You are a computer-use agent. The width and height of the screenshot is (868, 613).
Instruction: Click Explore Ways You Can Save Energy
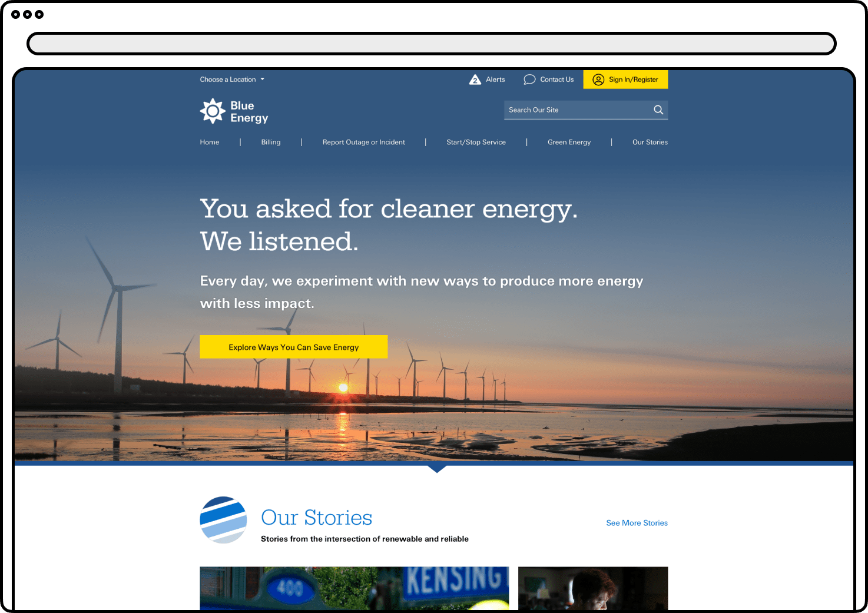pos(293,347)
